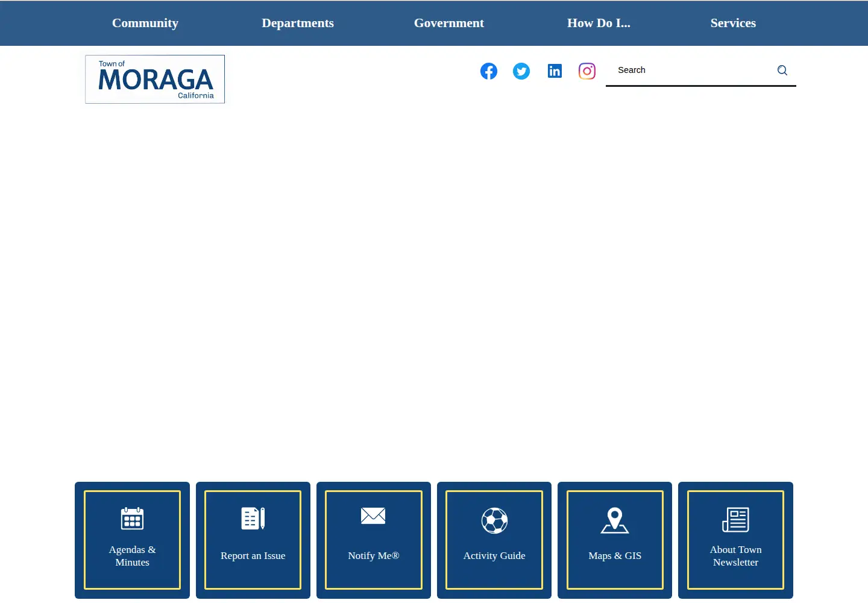The height and width of the screenshot is (603, 868).
Task: Open the Departments menu
Action: [298, 23]
